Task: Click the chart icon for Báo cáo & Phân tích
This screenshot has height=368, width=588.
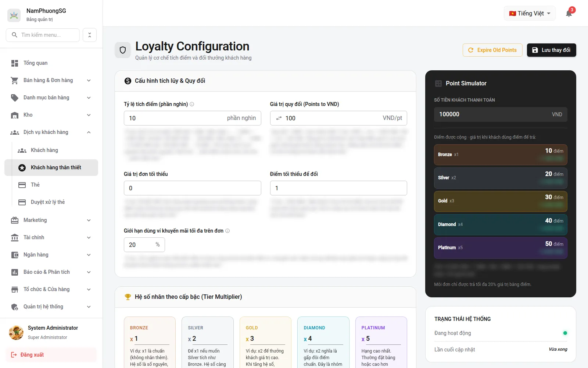Action: (x=15, y=272)
